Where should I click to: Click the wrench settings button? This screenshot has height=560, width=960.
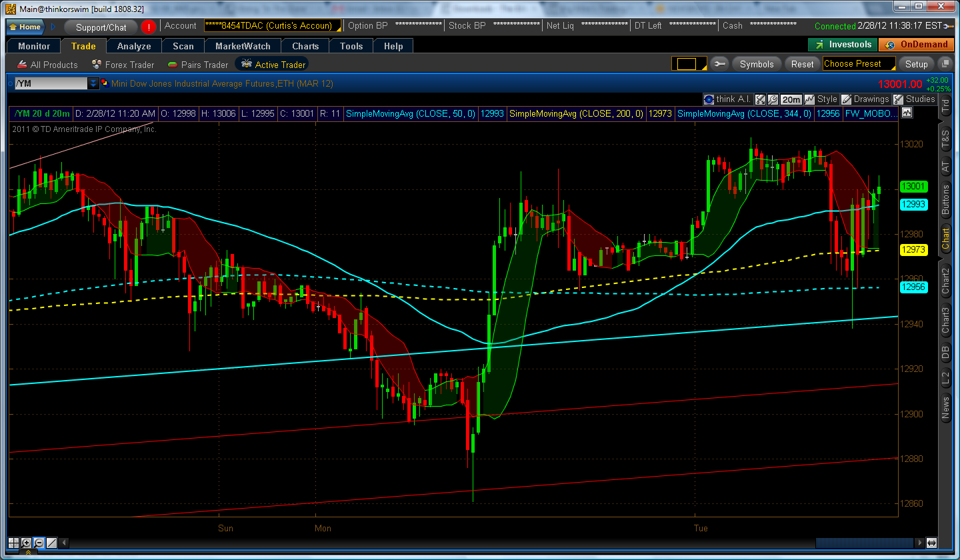pyautogui.click(x=719, y=64)
